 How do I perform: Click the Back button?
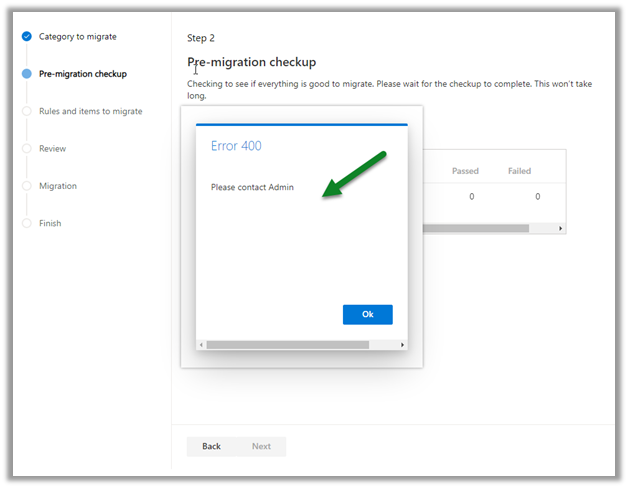point(211,446)
